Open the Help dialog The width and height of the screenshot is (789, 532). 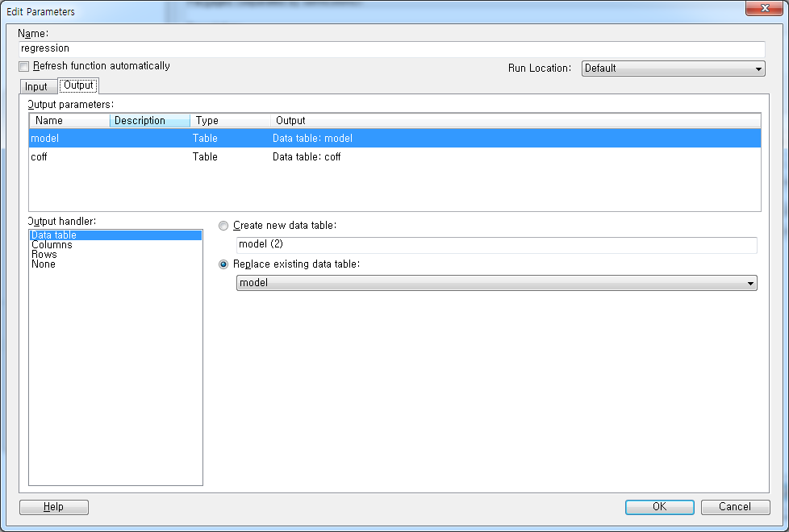53,507
